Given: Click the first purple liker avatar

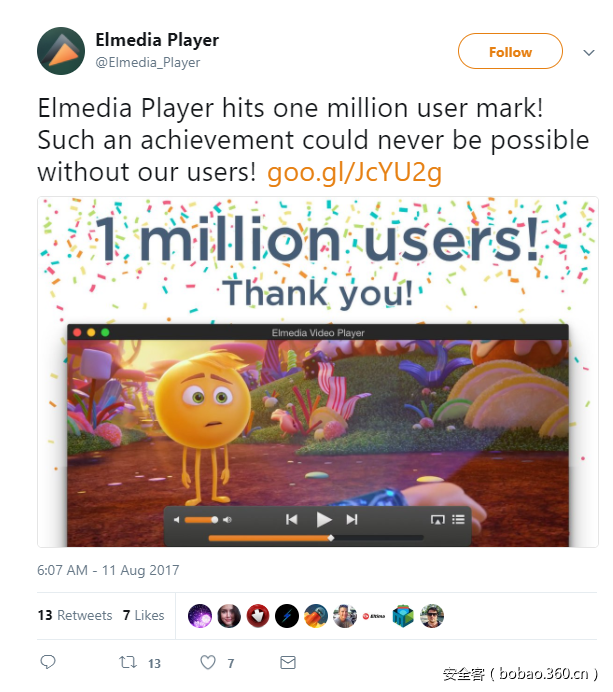Looking at the screenshot, I should tap(200, 616).
